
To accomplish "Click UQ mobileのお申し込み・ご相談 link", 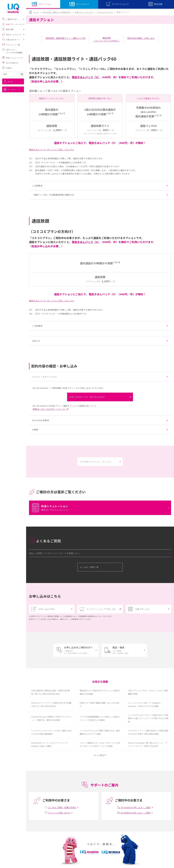I will click(x=135, y=807).
